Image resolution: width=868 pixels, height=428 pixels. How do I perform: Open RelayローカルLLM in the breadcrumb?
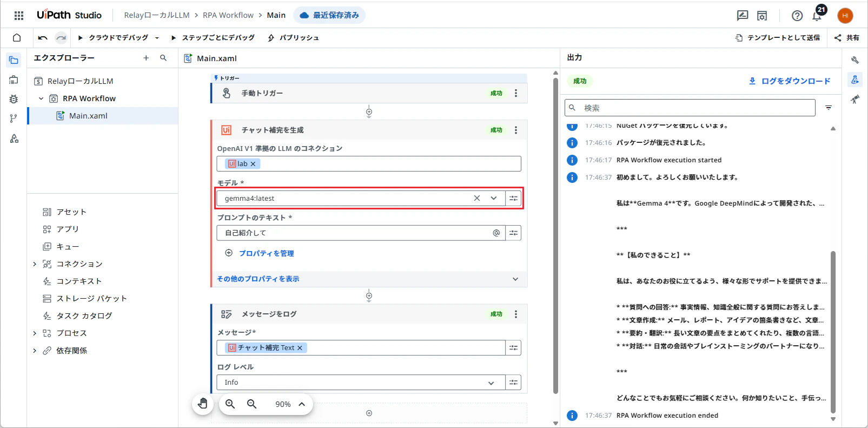click(157, 15)
